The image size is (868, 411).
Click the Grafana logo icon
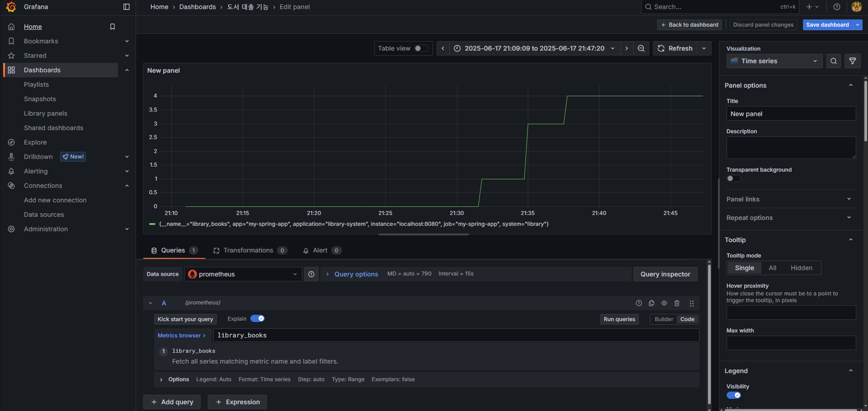point(11,7)
